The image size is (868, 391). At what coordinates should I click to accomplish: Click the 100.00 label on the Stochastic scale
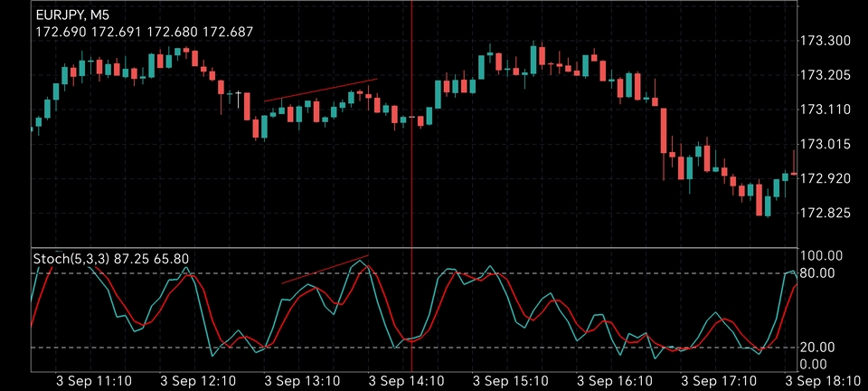pos(824,256)
